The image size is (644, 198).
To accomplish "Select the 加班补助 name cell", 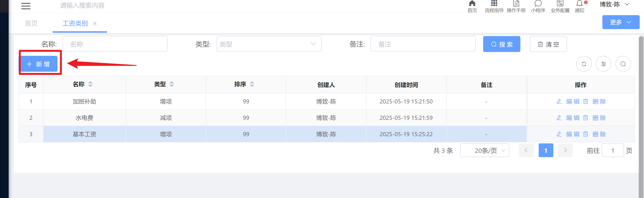I will point(84,102).
